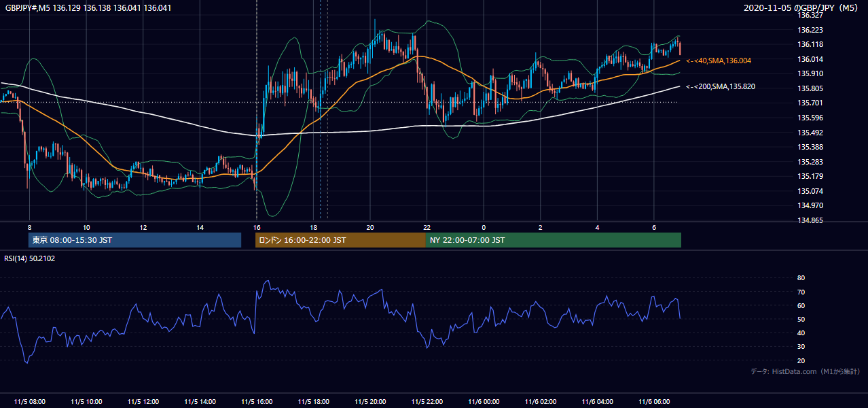Click the hour label 18 on time axis
The height and width of the screenshot is (408, 868).
(313, 227)
